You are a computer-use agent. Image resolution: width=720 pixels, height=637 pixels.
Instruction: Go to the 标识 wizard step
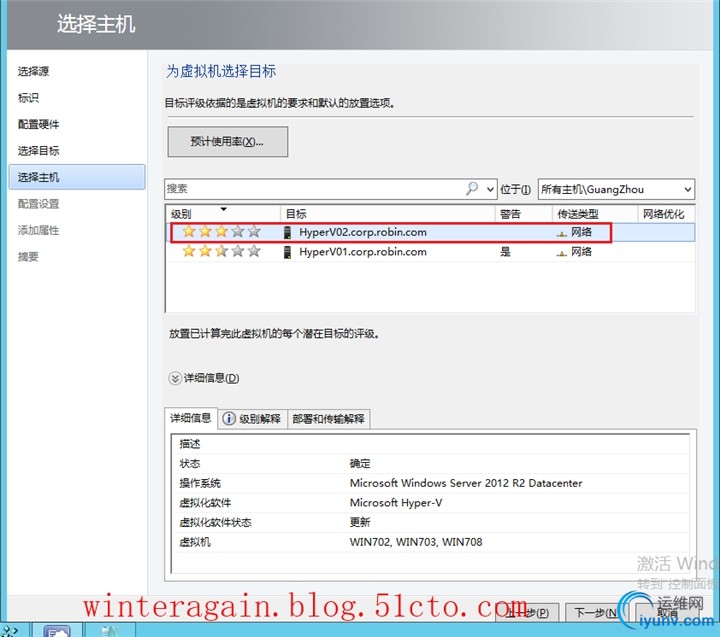(x=28, y=98)
